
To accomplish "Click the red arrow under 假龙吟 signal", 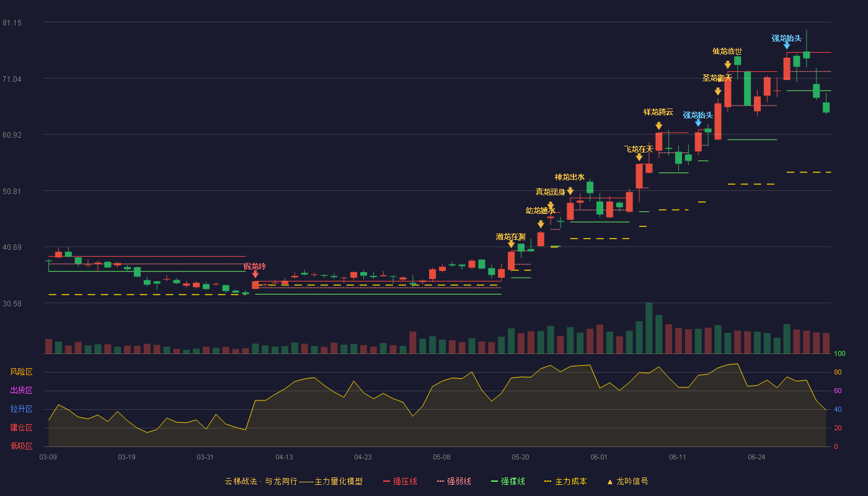I will pos(255,274).
